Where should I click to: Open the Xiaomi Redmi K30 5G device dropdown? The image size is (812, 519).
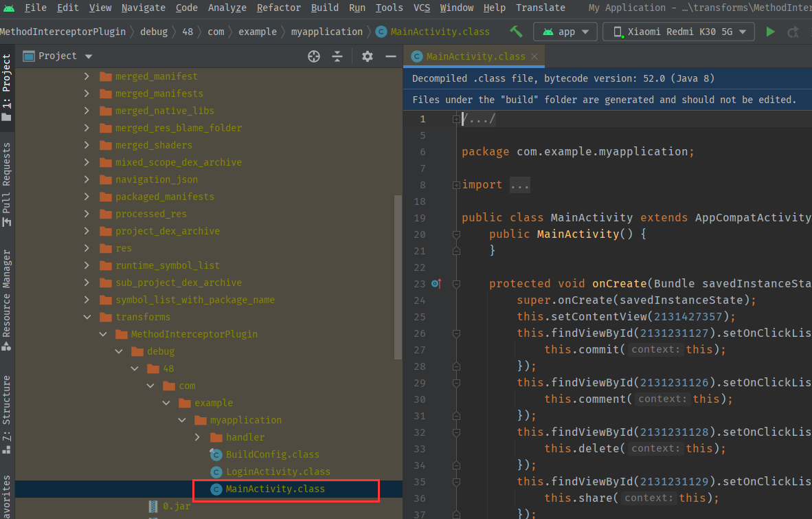[x=679, y=32]
